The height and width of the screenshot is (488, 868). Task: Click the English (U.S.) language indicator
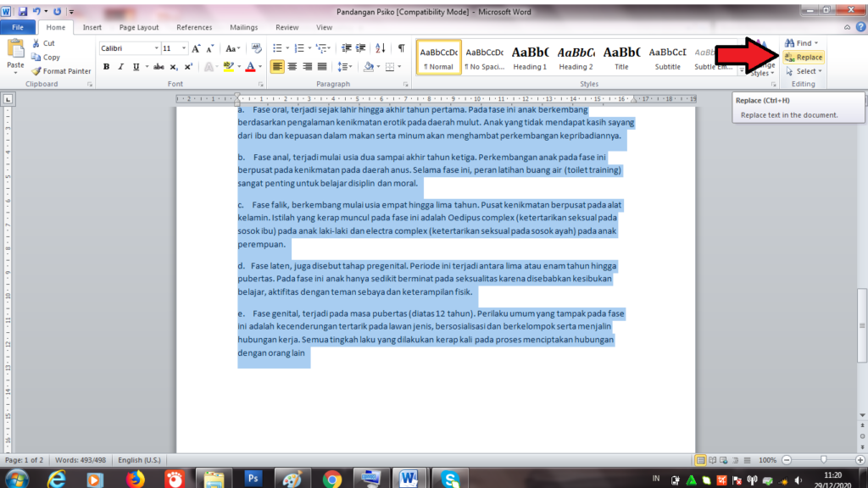(x=139, y=460)
